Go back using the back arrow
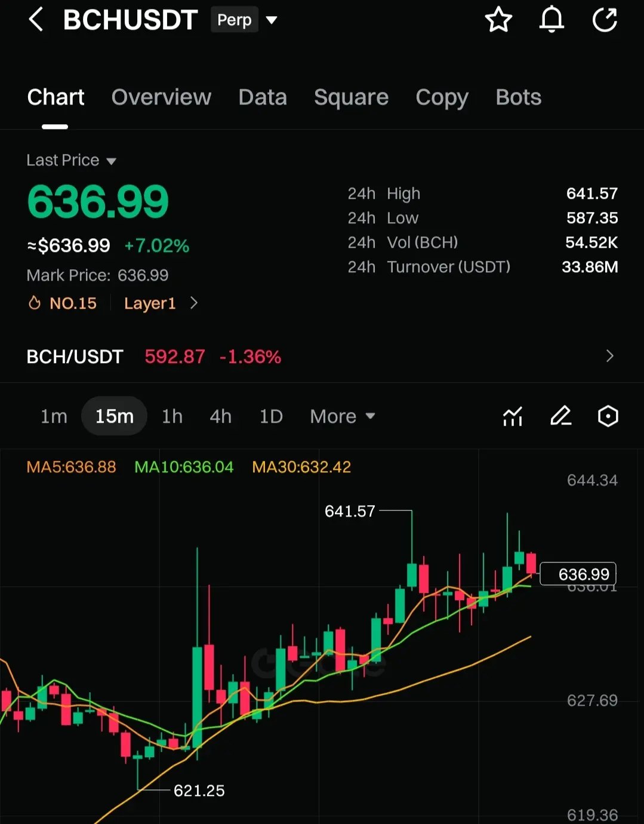Viewport: 644px width, 824px height. tap(36, 20)
